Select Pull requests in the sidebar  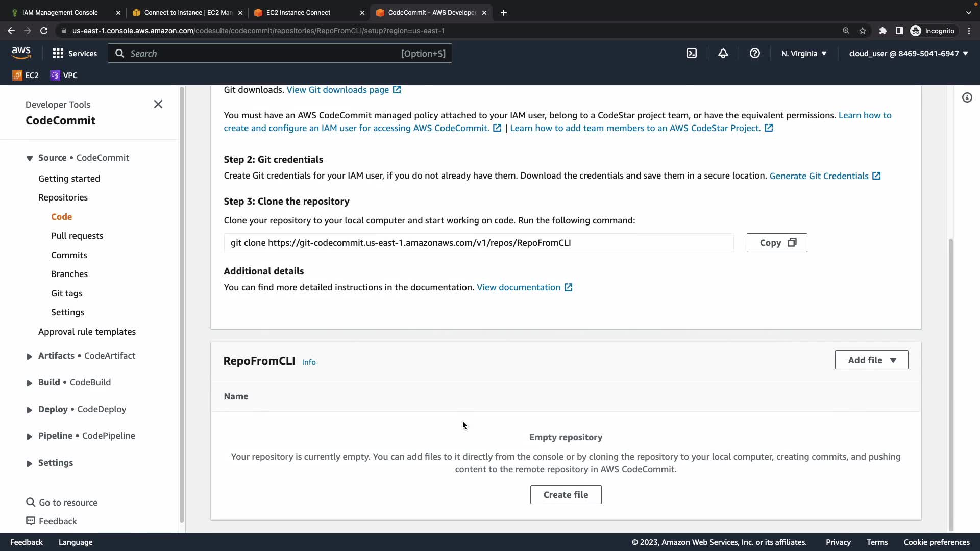tap(77, 236)
